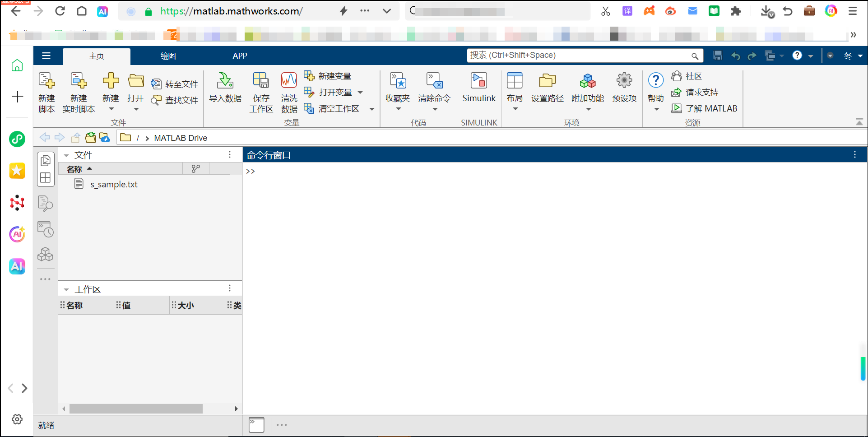The height and width of the screenshot is (437, 868).
Task: Open the Command Window options menu
Action: (855, 155)
